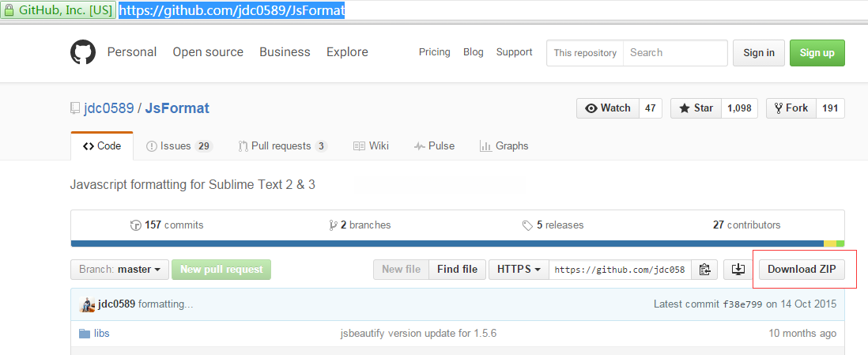Click jdc0589 avatar in latest commit row
Image resolution: width=868 pixels, height=355 pixels.
88,304
